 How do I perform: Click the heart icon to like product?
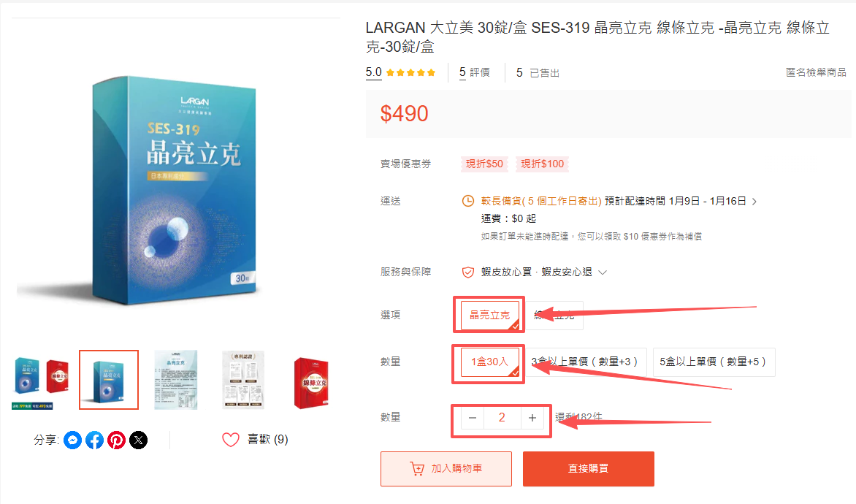coord(230,440)
